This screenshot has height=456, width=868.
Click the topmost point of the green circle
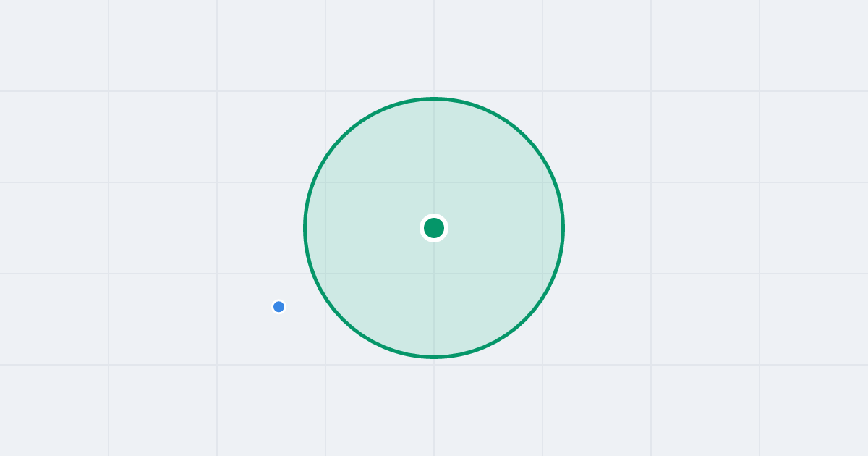click(x=434, y=98)
